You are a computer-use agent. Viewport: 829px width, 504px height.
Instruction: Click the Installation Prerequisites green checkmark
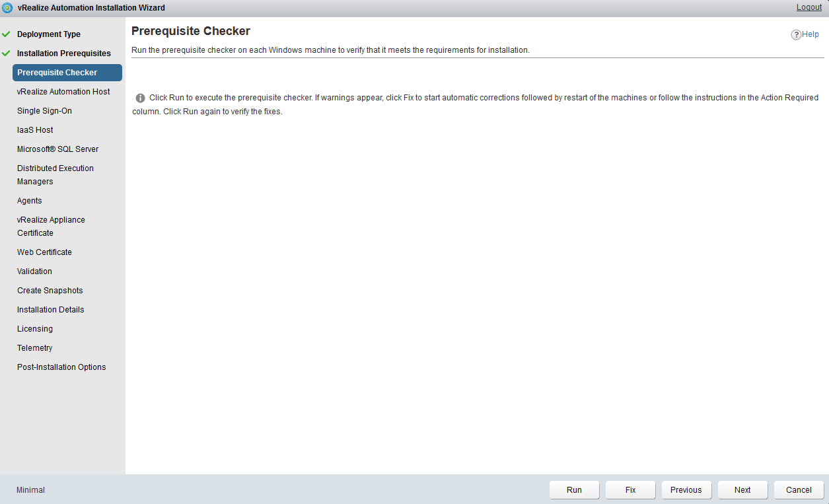coord(7,54)
